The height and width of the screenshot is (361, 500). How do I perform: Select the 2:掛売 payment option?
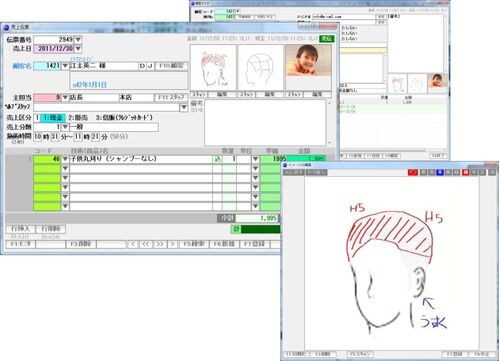[x=78, y=117]
